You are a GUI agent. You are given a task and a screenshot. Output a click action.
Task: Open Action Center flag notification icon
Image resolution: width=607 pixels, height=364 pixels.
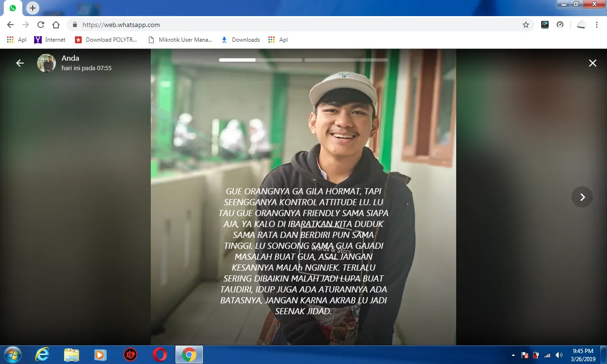pos(524,355)
